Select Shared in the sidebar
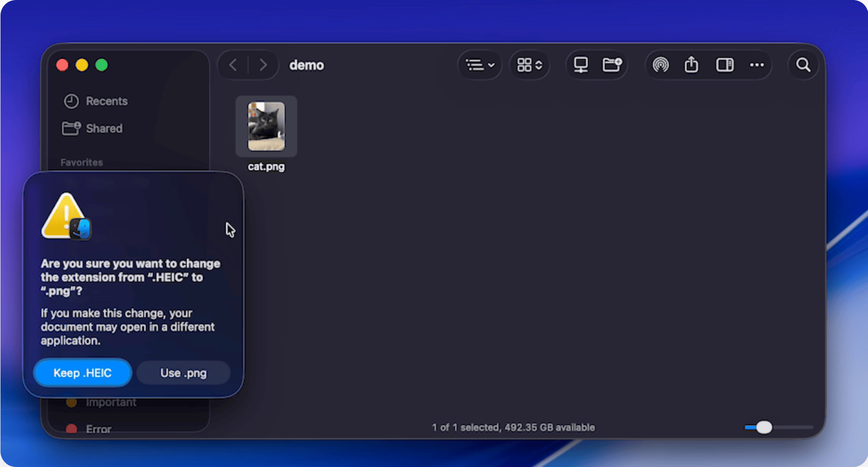Screen dimensions: 868x467 tap(104, 128)
